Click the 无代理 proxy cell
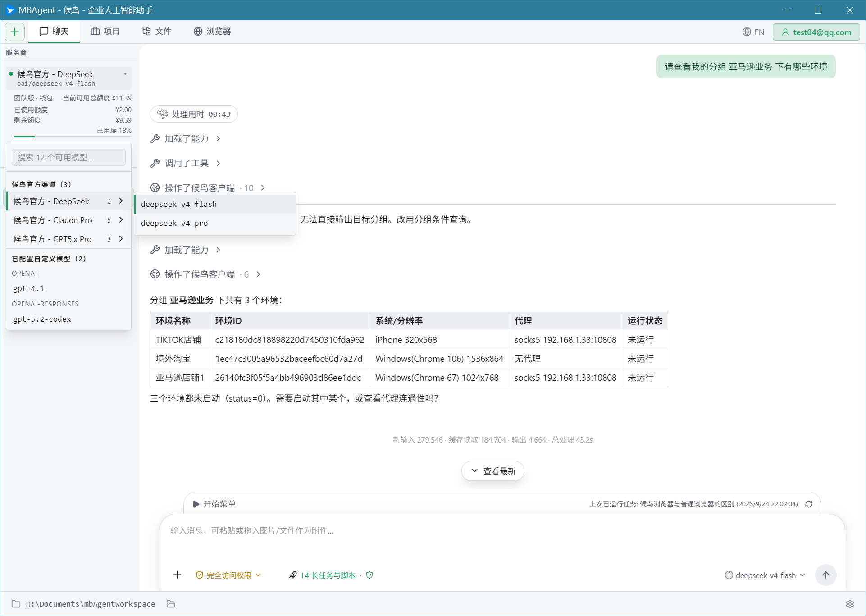The height and width of the screenshot is (616, 866). click(x=565, y=359)
